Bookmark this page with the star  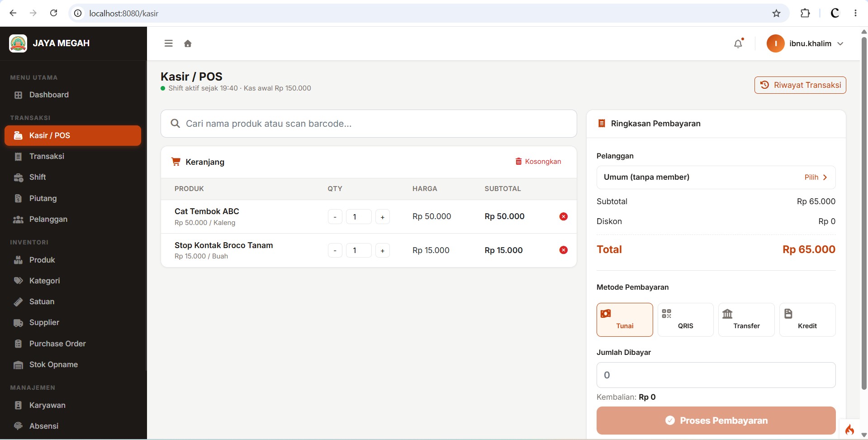click(x=776, y=13)
